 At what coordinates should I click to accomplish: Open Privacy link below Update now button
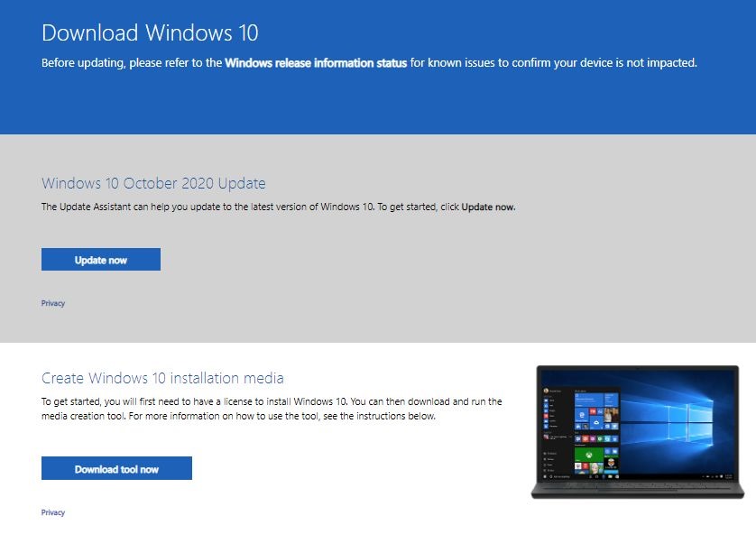53,303
